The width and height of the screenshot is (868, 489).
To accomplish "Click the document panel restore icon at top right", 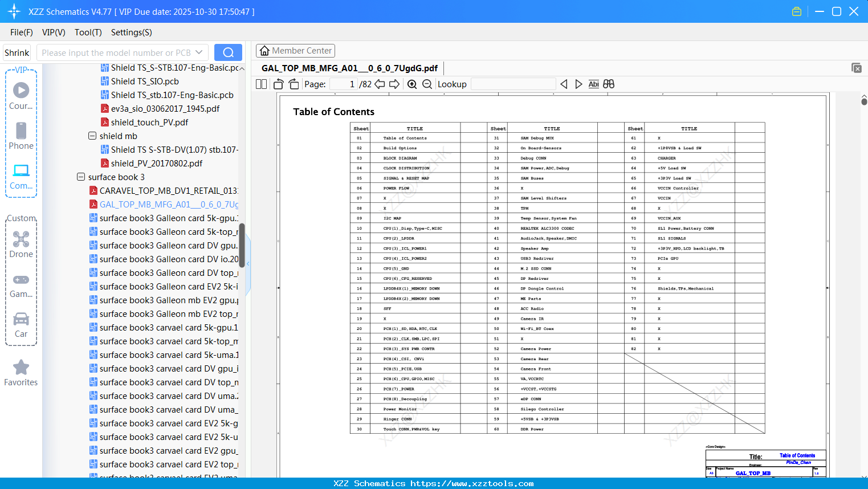I will [857, 68].
